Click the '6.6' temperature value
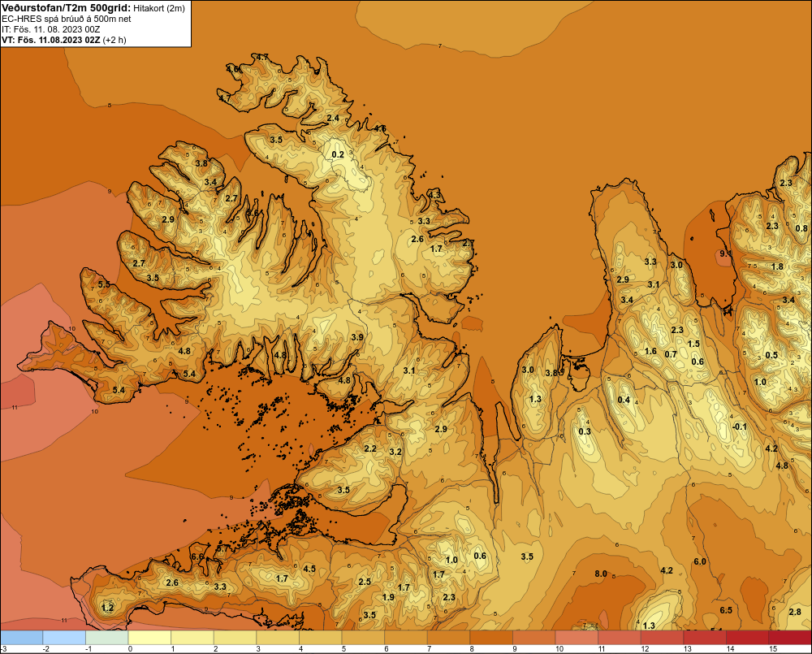 coord(197,557)
